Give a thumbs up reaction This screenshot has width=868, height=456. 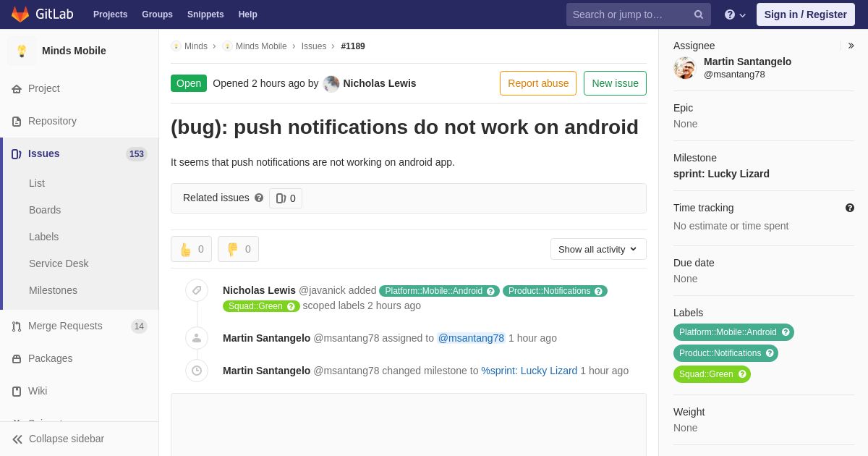pos(191,249)
